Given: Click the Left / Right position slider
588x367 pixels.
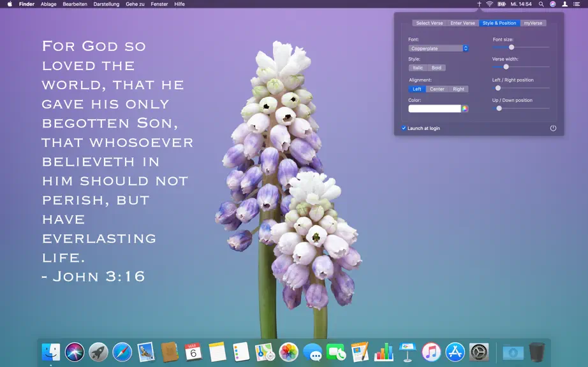Looking at the screenshot, I should 521,88.
